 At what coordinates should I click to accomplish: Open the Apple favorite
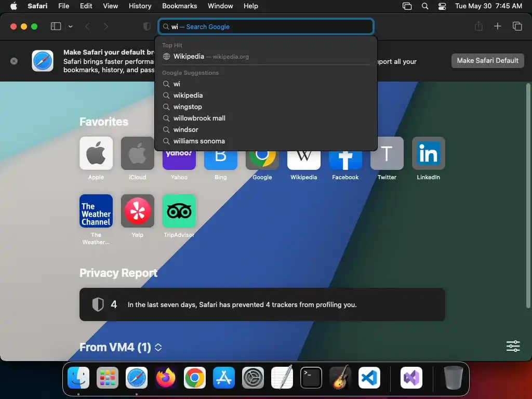tap(96, 153)
